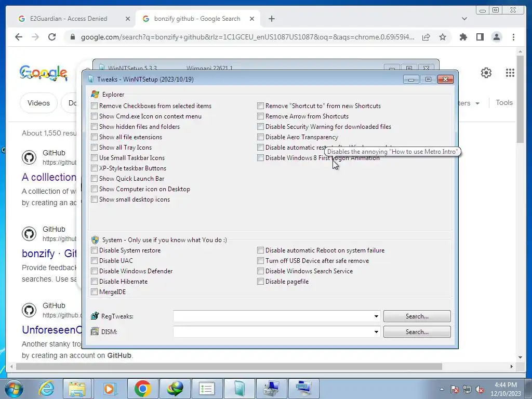Reload the Google search page
This screenshot has height=399, width=532.
click(x=52, y=37)
